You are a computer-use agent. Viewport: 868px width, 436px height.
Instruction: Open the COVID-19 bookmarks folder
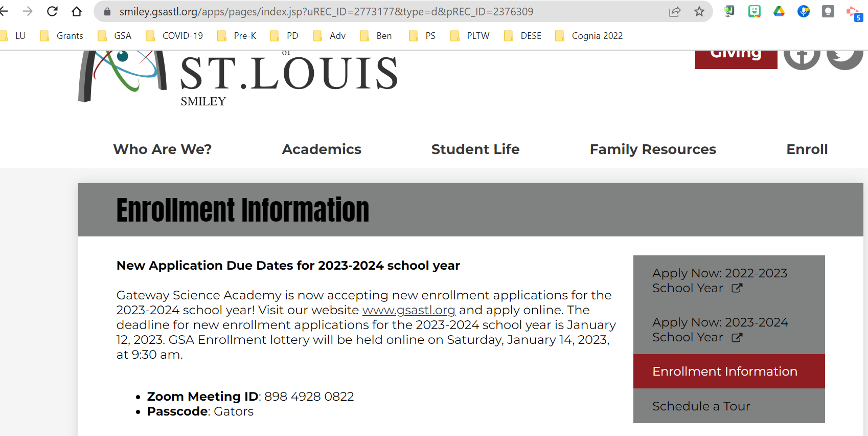[174, 36]
